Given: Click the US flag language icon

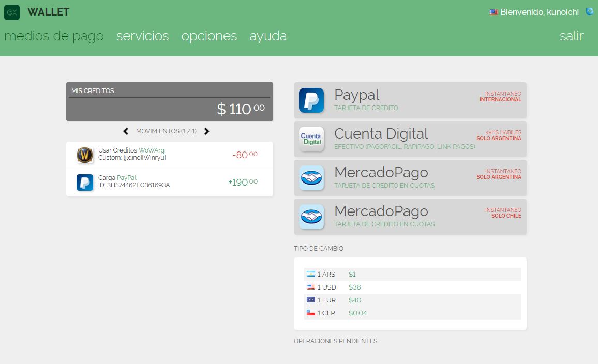Looking at the screenshot, I should pos(494,12).
